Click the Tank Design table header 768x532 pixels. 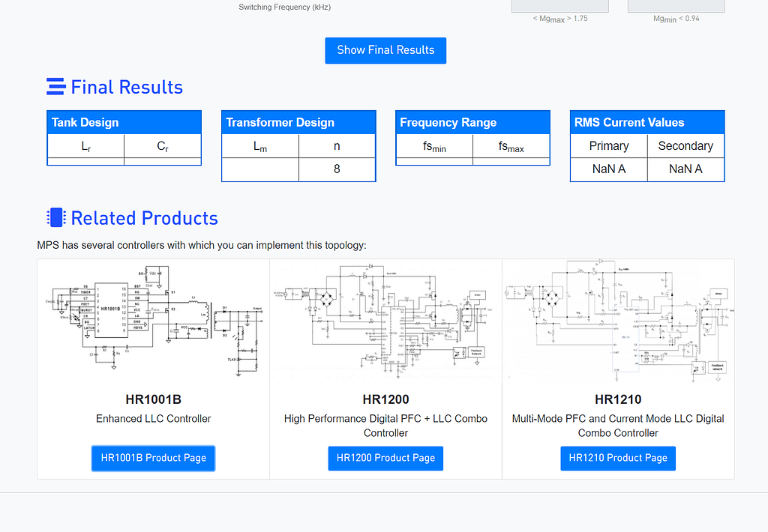pyautogui.click(x=124, y=123)
